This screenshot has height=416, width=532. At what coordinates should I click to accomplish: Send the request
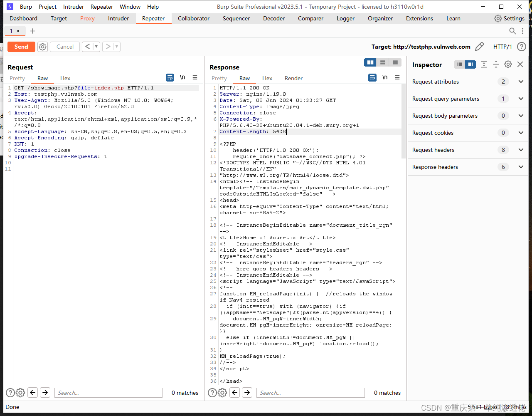(x=21, y=47)
